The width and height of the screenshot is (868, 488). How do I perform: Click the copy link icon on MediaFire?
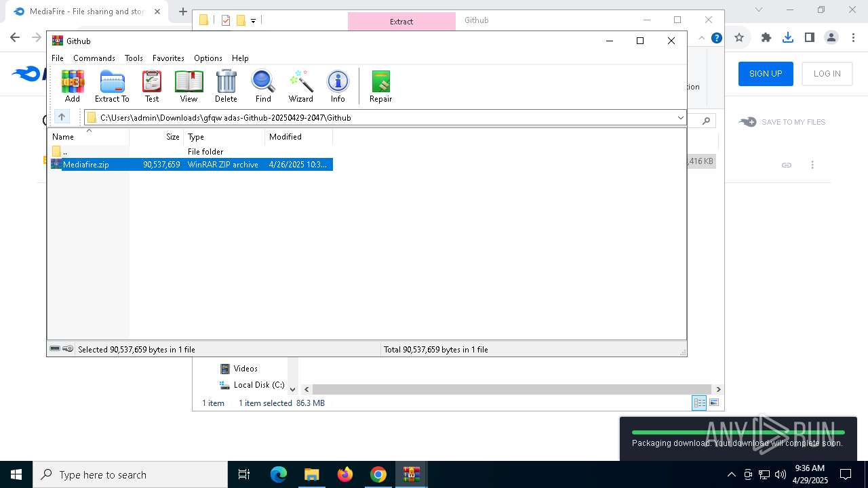tap(787, 165)
